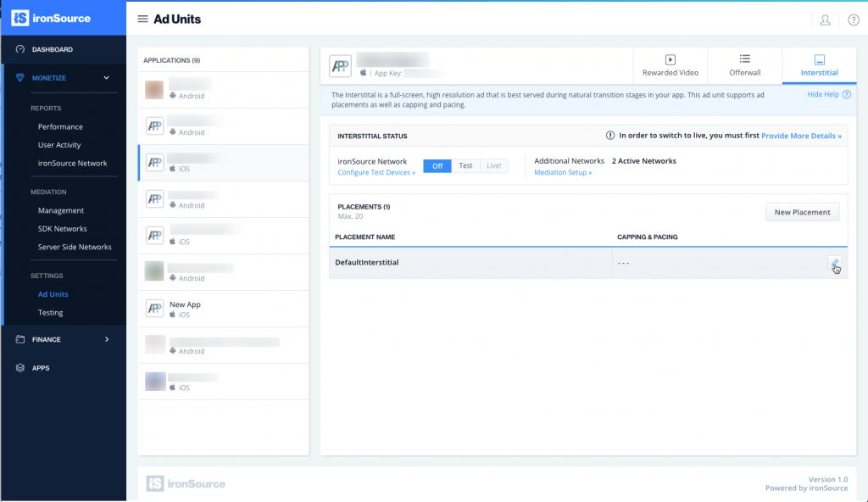Select the New App row in applications
This screenshot has width=868, height=502.
pyautogui.click(x=224, y=309)
